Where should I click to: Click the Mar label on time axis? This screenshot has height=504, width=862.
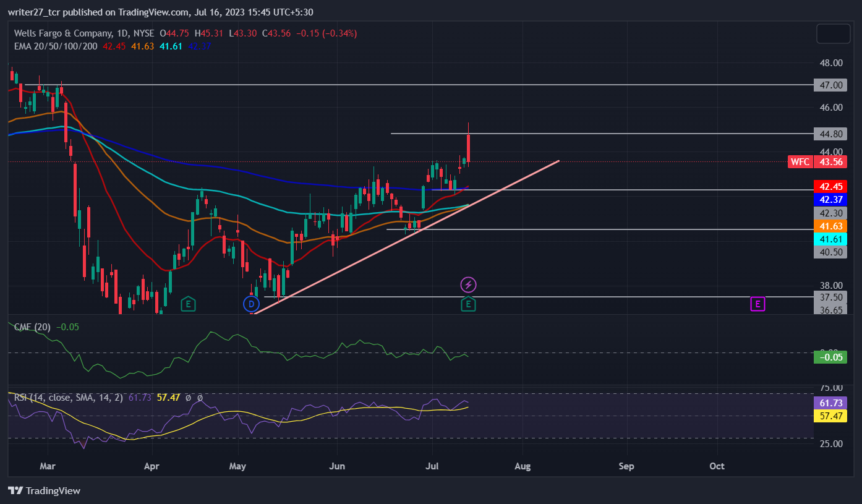coord(47,466)
